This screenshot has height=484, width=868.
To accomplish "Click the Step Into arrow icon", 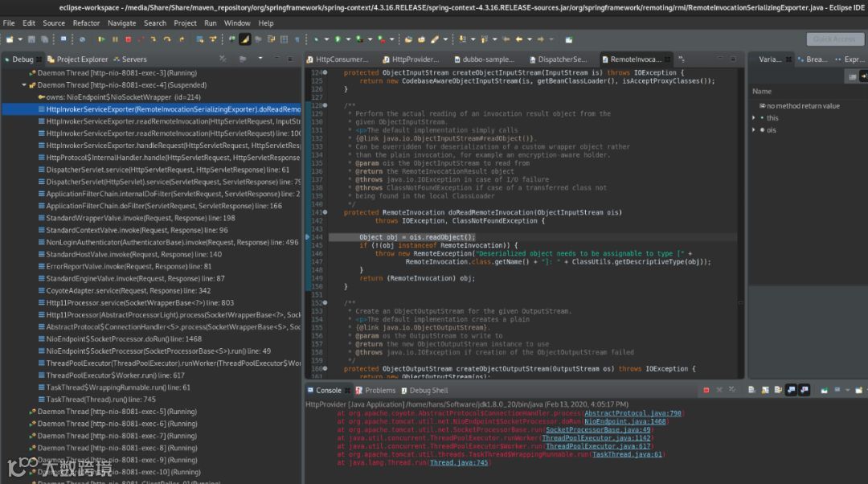I will coord(154,39).
